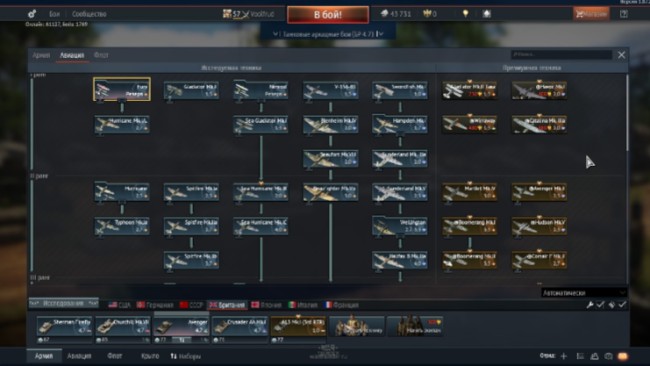
Task: Select the premium Catalina Mk.IIIa card
Action: pos(539,124)
